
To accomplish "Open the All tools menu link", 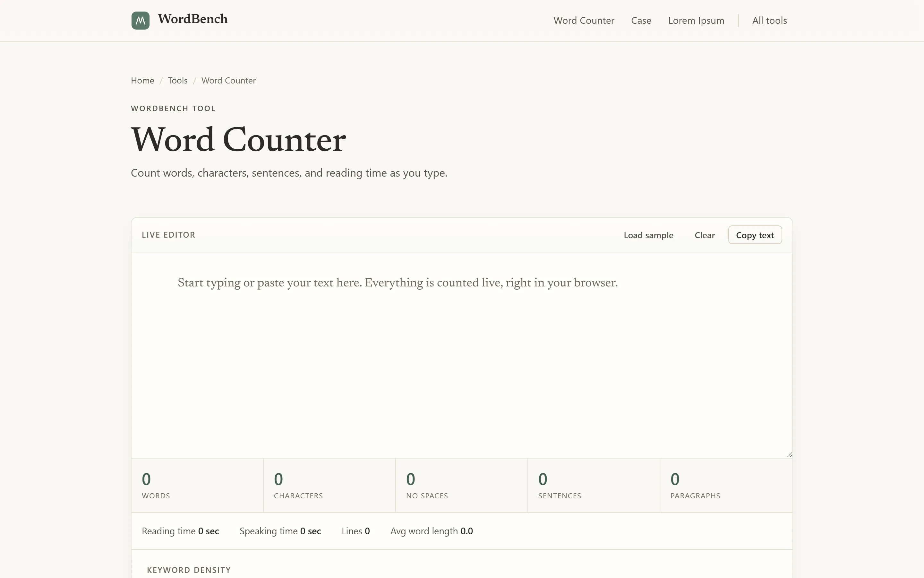I will click(x=769, y=21).
